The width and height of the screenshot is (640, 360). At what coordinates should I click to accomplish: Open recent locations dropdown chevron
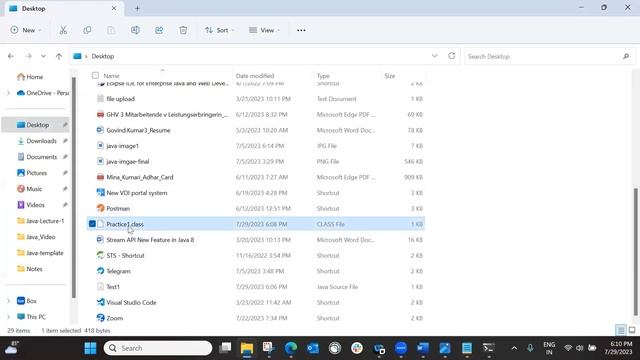tap(43, 56)
